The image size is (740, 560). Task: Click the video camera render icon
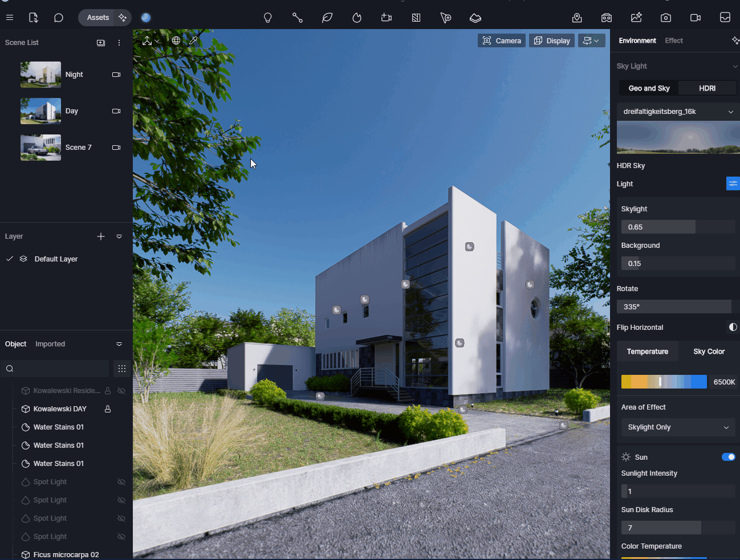pos(696,18)
